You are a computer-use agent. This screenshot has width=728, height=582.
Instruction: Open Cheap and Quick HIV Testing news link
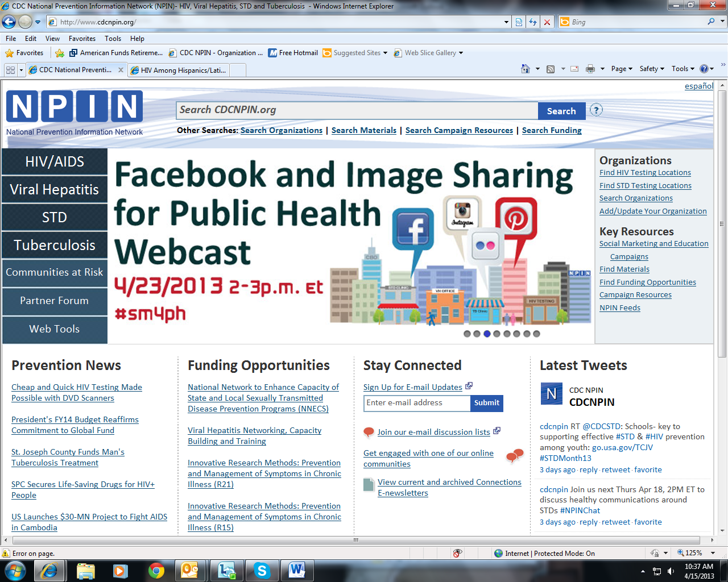click(77, 393)
